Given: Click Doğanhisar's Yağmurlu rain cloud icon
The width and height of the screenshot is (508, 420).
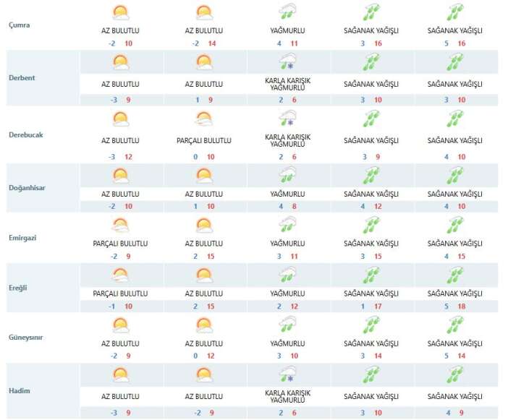Looking at the screenshot, I should (x=288, y=175).
